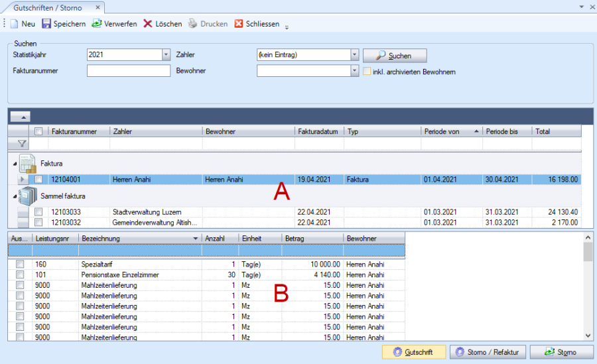Click the Neu toolbar item

[23, 24]
